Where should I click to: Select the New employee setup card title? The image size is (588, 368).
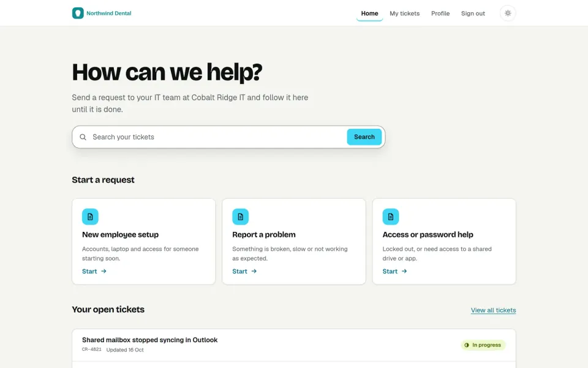coord(121,235)
